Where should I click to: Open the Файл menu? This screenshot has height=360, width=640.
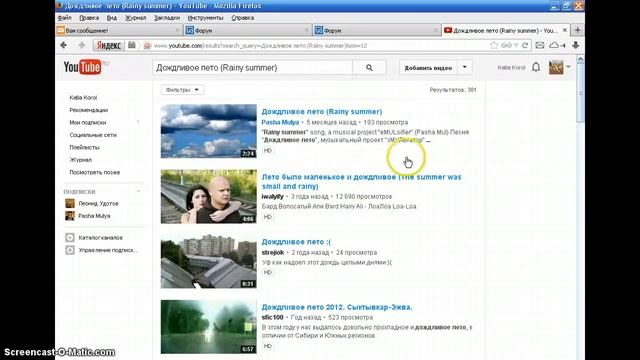pyautogui.click(x=64, y=18)
